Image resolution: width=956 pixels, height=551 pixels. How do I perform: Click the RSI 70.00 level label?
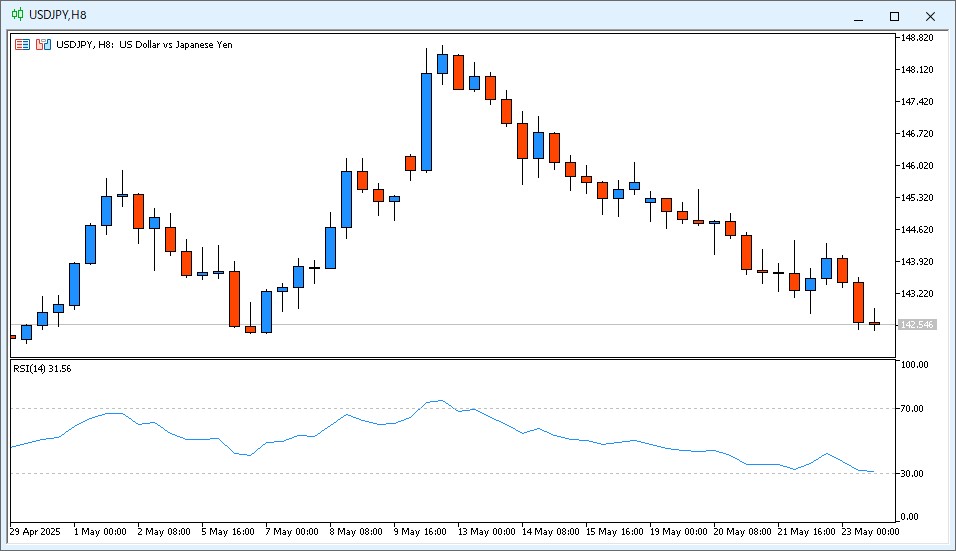[x=912, y=408]
